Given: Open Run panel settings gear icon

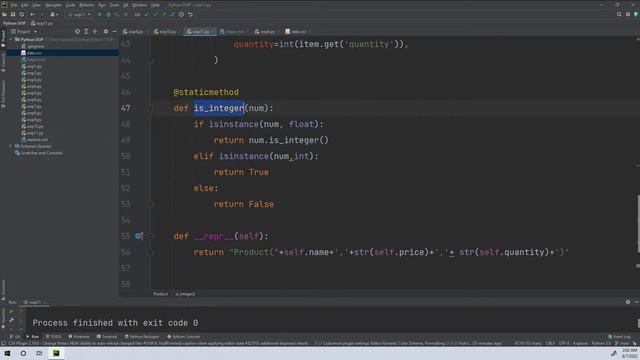Looking at the screenshot, I should (x=628, y=302).
